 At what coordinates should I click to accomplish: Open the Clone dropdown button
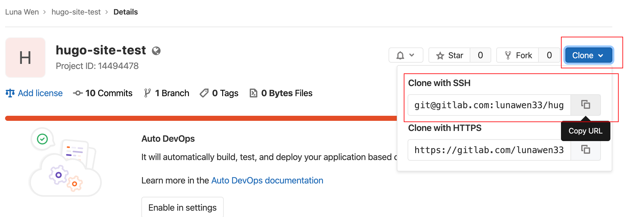(x=589, y=55)
